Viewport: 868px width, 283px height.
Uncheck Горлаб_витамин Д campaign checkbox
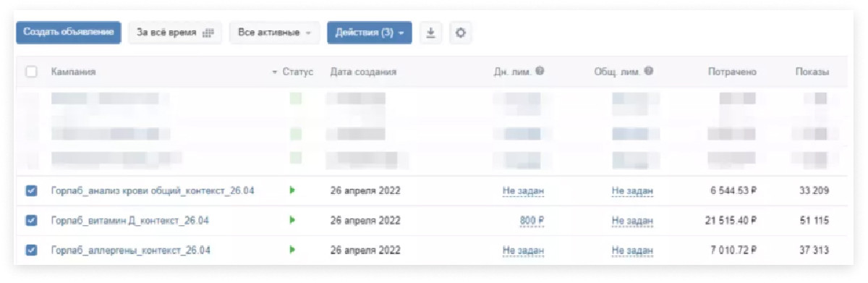pyautogui.click(x=31, y=221)
